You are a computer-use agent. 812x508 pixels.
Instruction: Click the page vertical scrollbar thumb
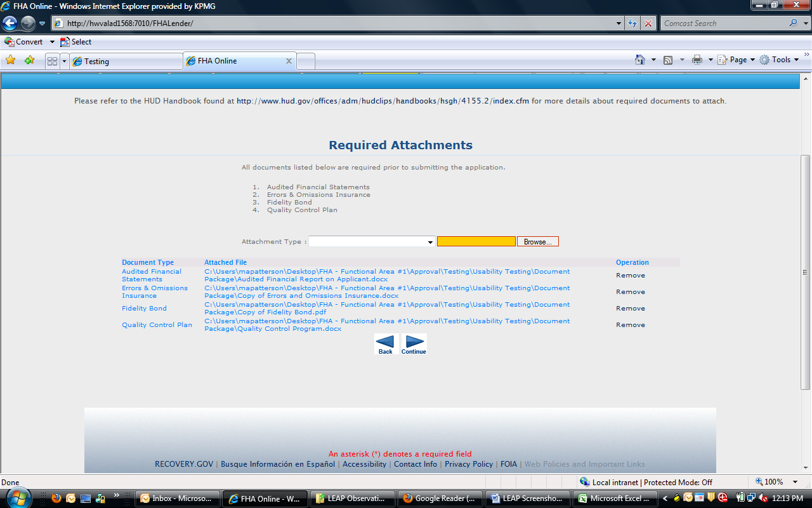pos(806,272)
